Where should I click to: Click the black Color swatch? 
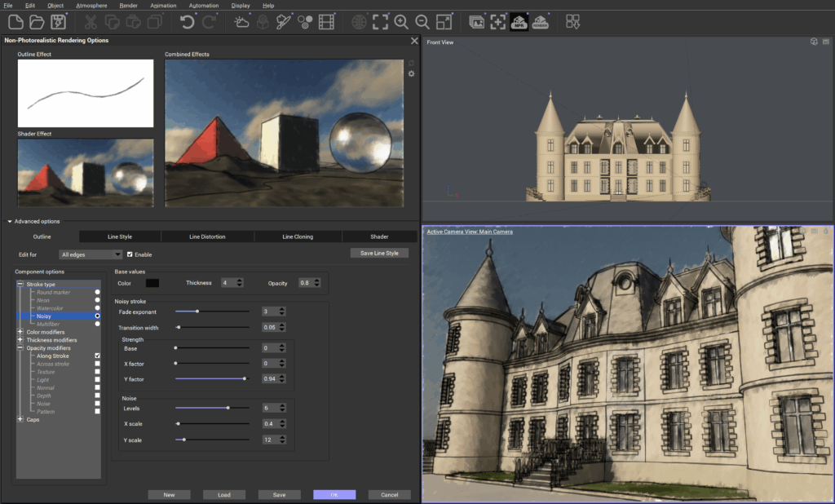click(152, 283)
